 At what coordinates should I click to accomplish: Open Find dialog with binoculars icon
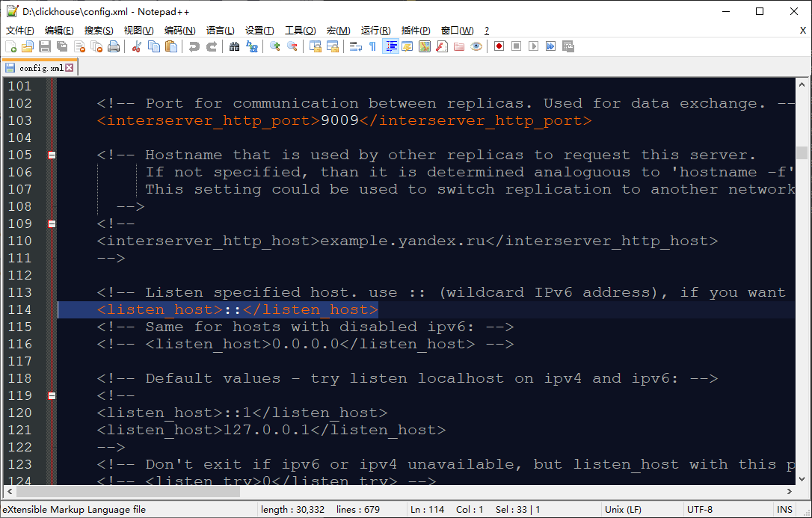tap(234, 46)
